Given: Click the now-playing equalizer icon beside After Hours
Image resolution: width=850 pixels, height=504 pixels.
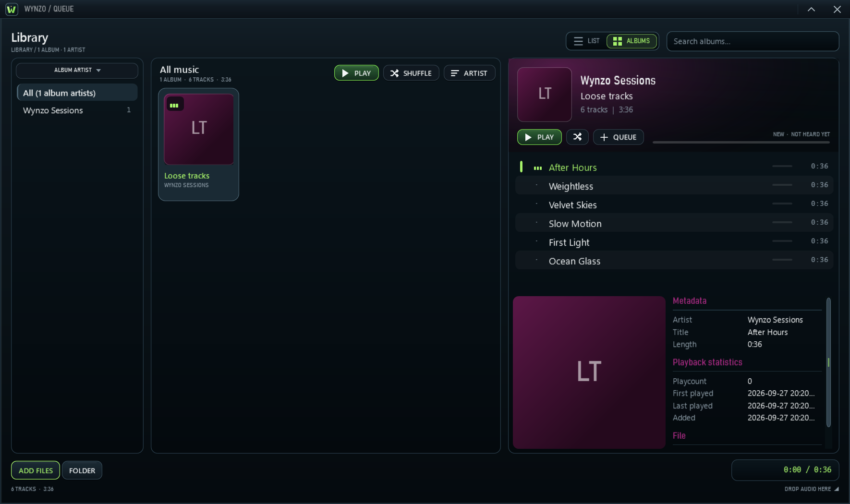Looking at the screenshot, I should (538, 168).
